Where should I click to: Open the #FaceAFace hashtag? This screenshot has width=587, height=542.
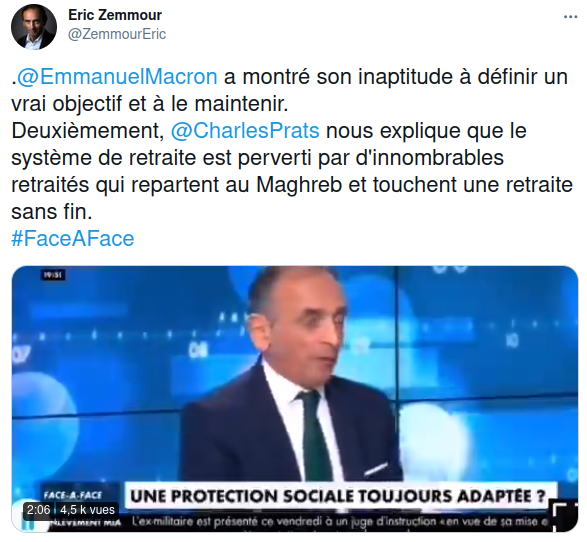point(73,238)
